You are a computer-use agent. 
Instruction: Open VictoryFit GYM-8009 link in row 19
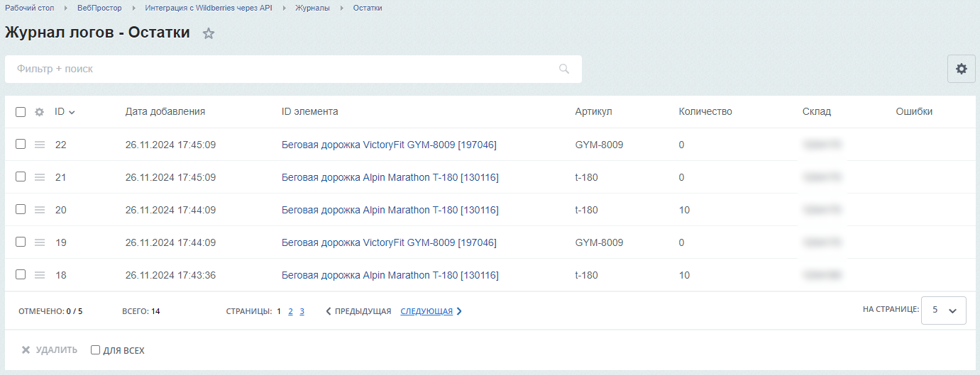tap(389, 242)
